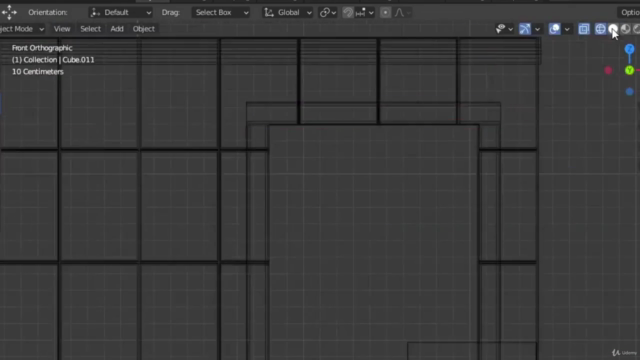Toggle viewport gizmos display
This screenshot has width=640, height=360.
[x=525, y=29]
